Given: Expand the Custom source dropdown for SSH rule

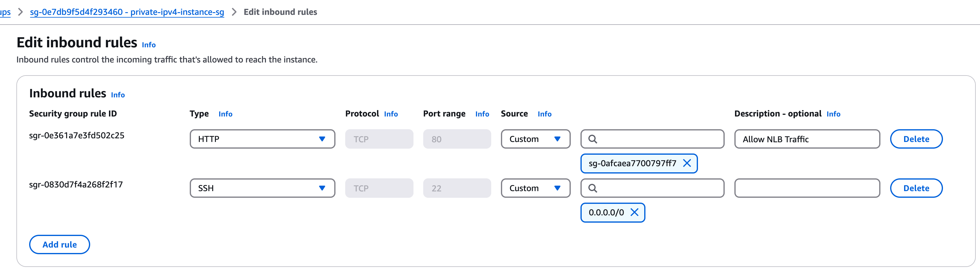Looking at the screenshot, I should pyautogui.click(x=535, y=188).
